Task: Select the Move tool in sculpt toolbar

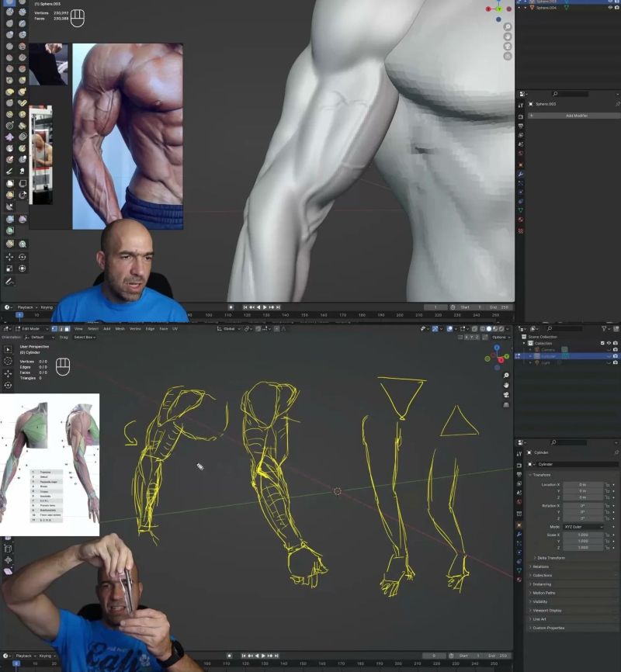Action: pyautogui.click(x=9, y=256)
